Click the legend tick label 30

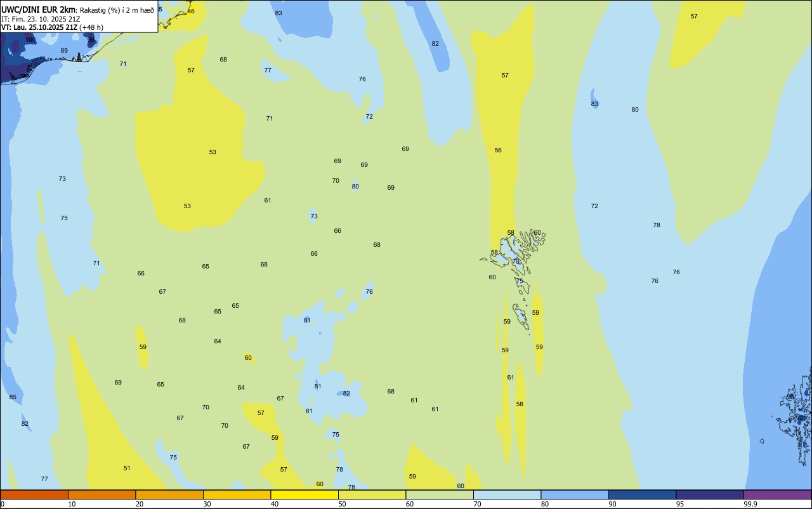(x=207, y=504)
